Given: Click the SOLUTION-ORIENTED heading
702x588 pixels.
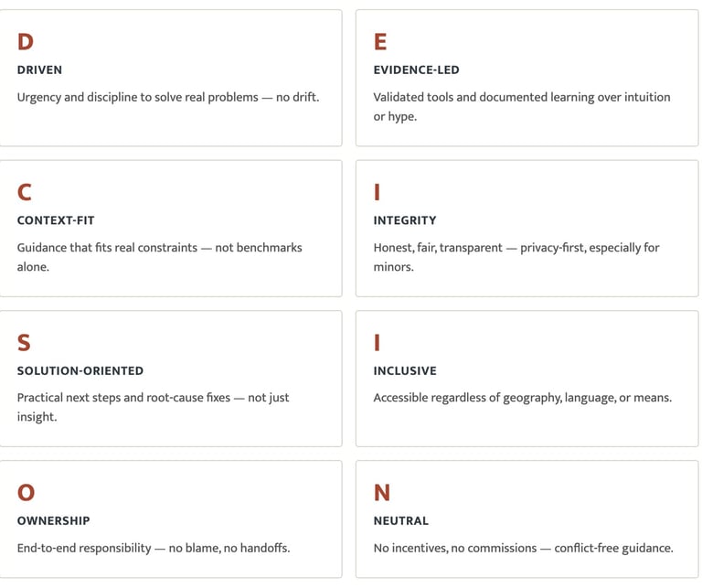Looking at the screenshot, I should (x=80, y=370).
